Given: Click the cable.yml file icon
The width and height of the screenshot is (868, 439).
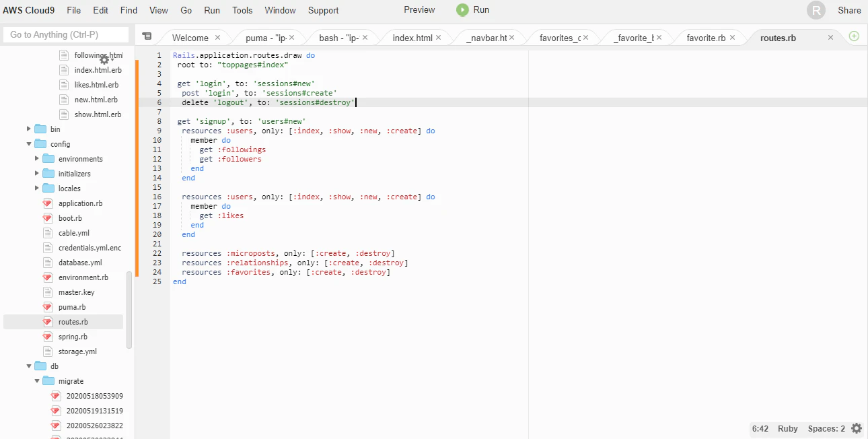Looking at the screenshot, I should (48, 233).
